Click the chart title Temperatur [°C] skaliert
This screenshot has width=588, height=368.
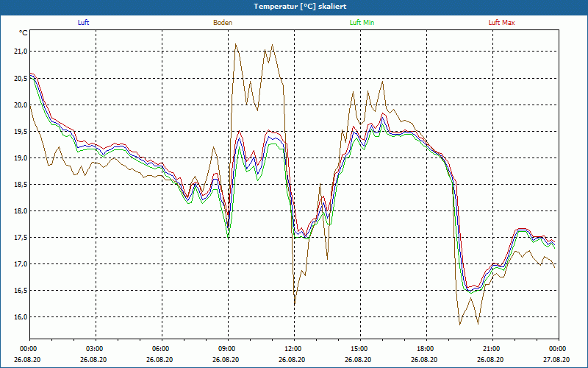(300, 7)
